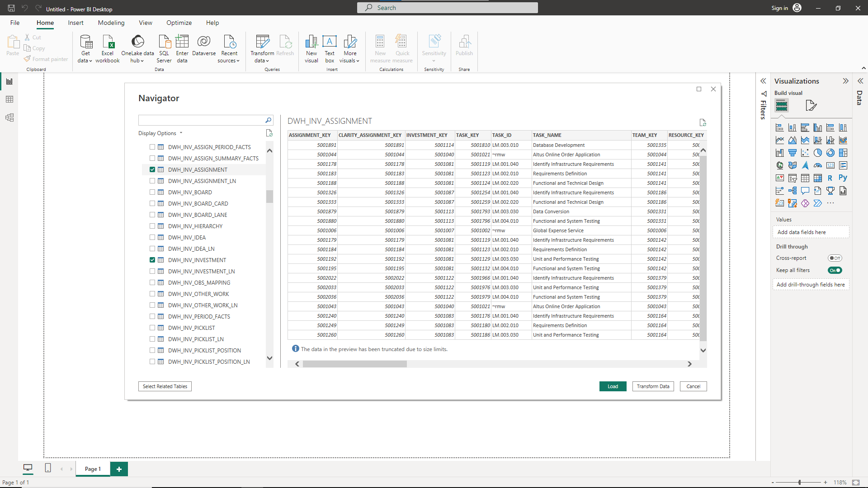This screenshot has height=488, width=868.
Task: Open the View tab
Action: pos(146,23)
